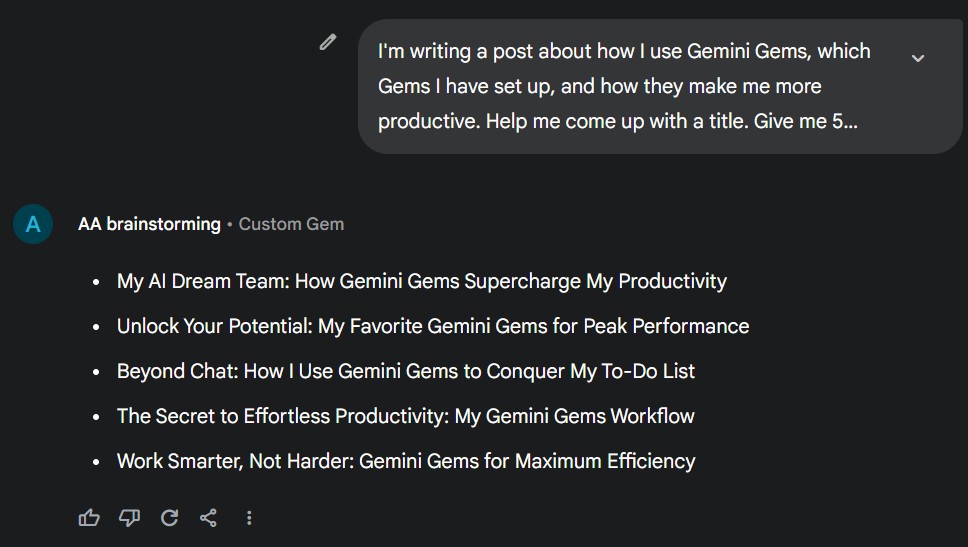This screenshot has width=968, height=547.
Task: Click the 'Work Smarter, Not Harder' title
Action: (405, 461)
